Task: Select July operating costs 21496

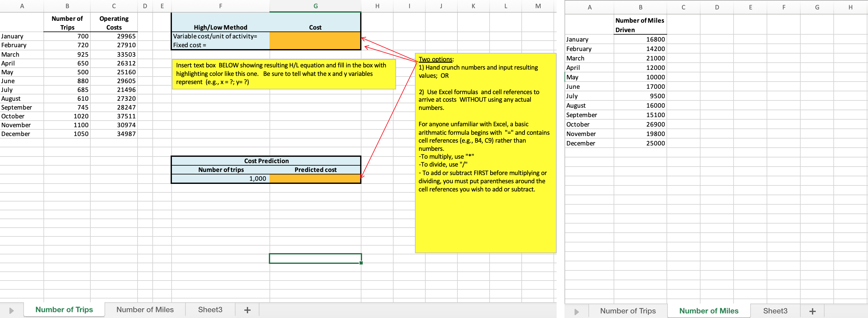Action: pyautogui.click(x=114, y=90)
